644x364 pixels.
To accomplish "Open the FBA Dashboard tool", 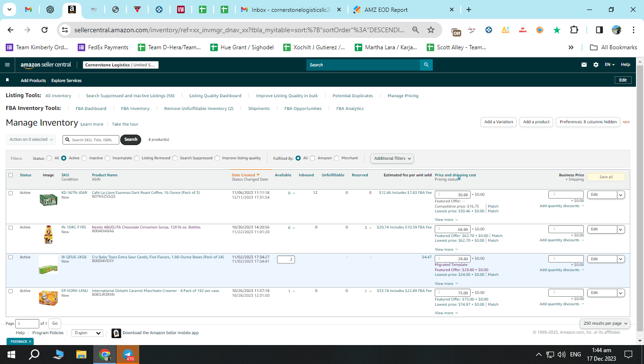I will click(x=91, y=109).
